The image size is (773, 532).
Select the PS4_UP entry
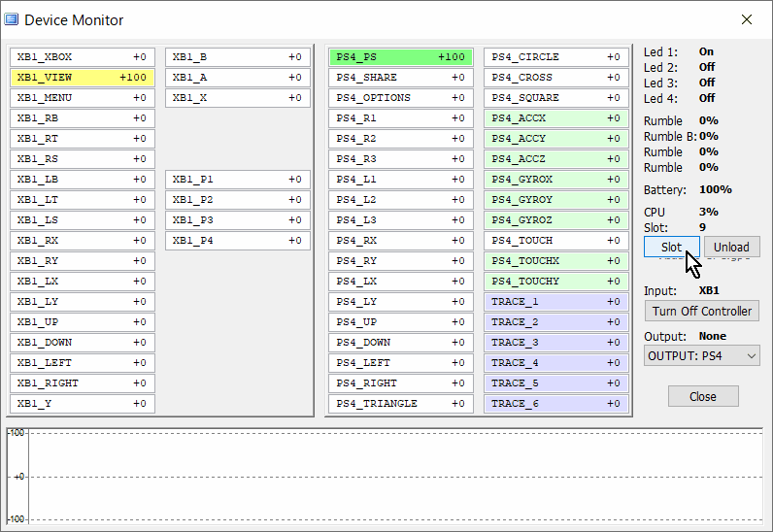(401, 322)
